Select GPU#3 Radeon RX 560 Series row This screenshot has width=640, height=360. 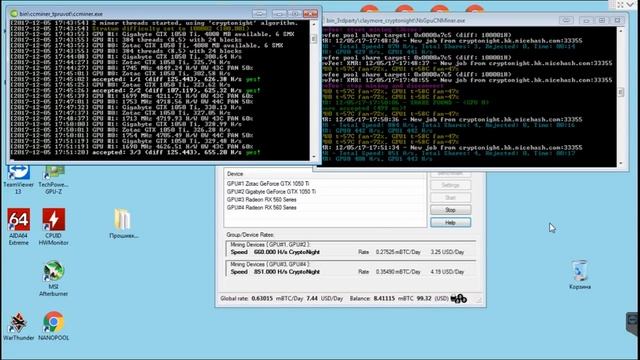[x=324, y=200]
